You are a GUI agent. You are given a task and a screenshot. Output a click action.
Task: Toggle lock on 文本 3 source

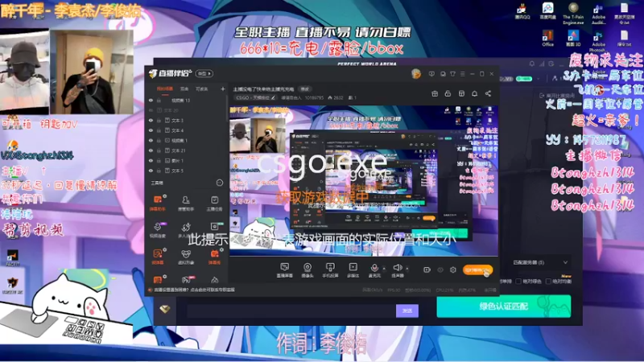pos(159,120)
